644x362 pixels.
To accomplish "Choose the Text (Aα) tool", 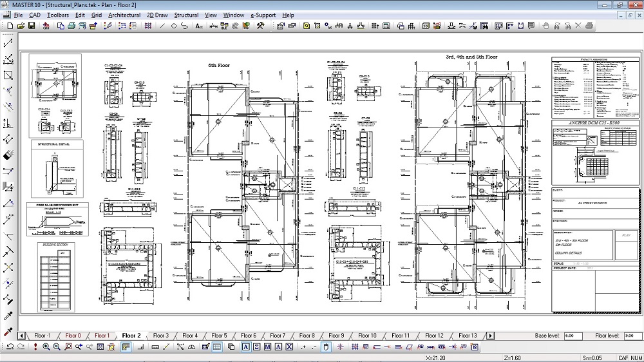I will 199,26.
